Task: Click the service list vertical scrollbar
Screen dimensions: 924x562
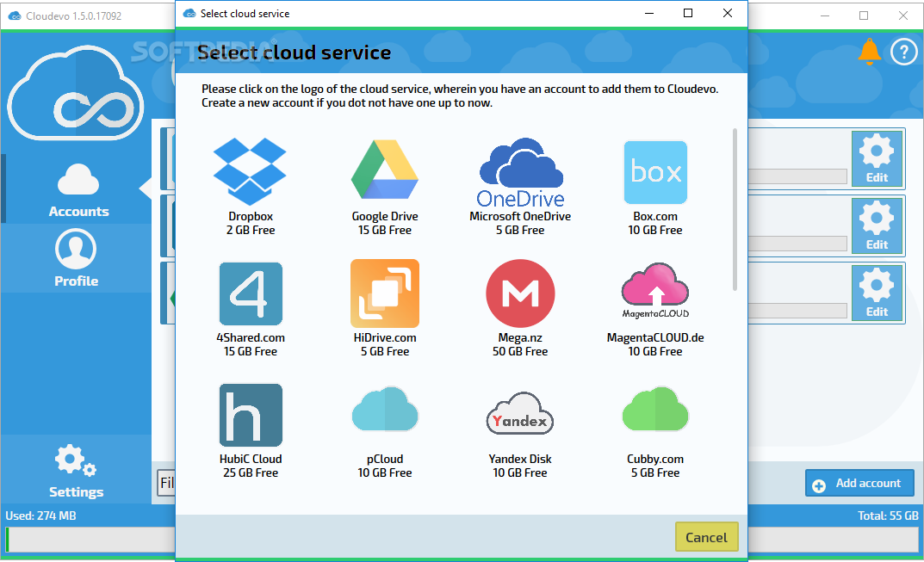Action: point(735,209)
